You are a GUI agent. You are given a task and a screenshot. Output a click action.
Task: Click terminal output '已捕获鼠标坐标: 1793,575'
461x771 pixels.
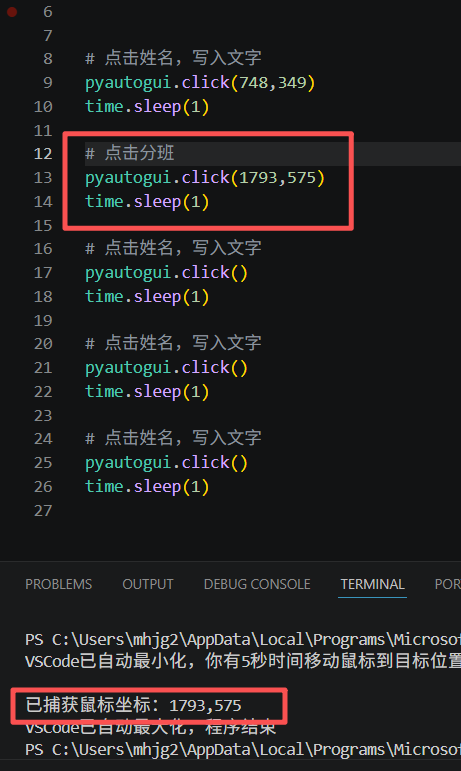(x=133, y=706)
